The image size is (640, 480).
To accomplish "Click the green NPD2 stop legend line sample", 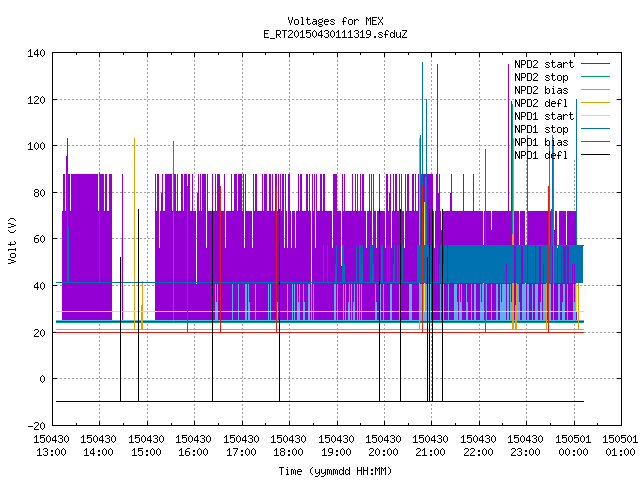I will pos(595,76).
